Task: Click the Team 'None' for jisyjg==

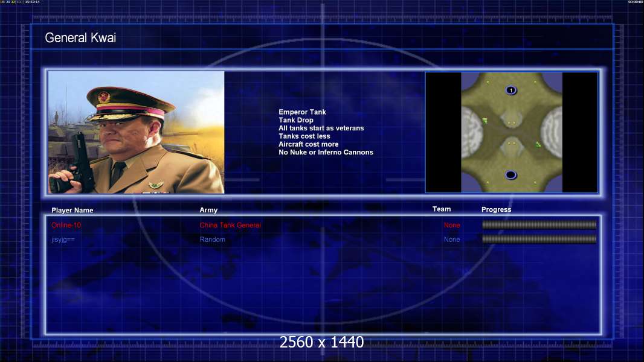Action: tap(452, 240)
